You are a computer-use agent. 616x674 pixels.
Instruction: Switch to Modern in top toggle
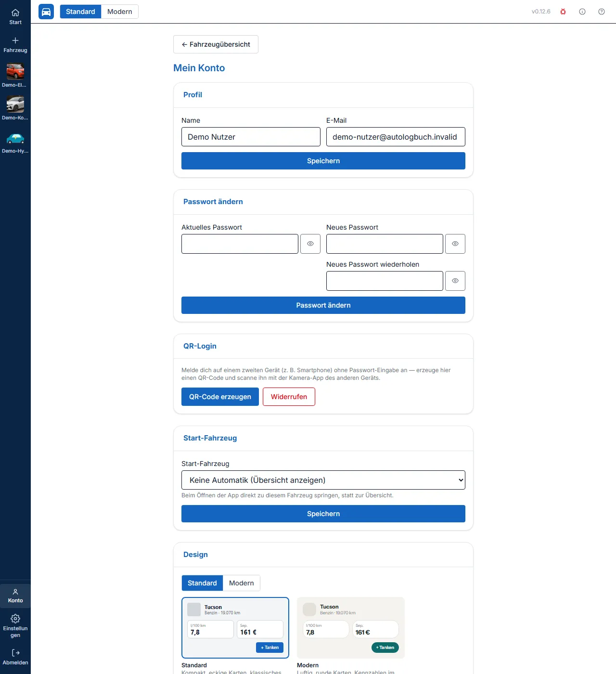point(120,12)
